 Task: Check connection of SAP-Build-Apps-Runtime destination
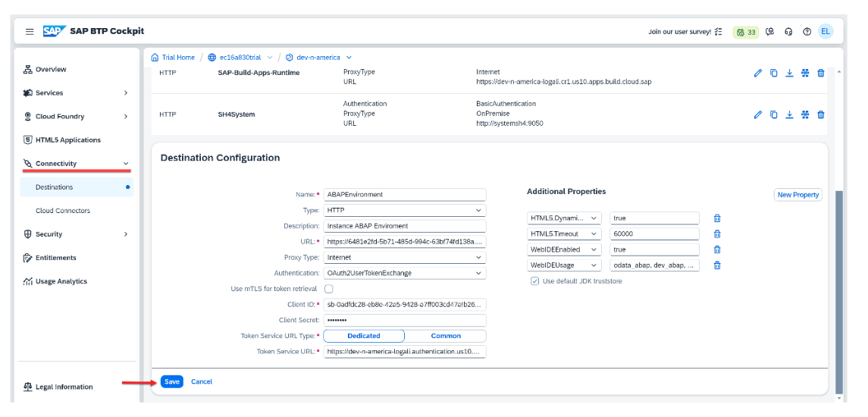(805, 73)
